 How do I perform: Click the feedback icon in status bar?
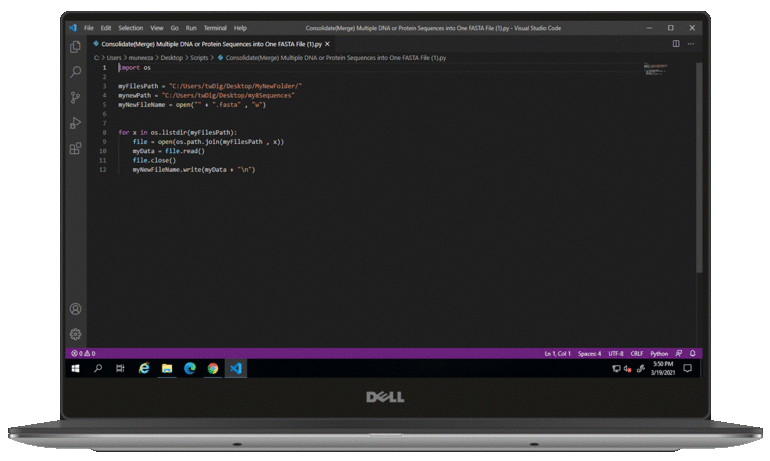coord(679,353)
